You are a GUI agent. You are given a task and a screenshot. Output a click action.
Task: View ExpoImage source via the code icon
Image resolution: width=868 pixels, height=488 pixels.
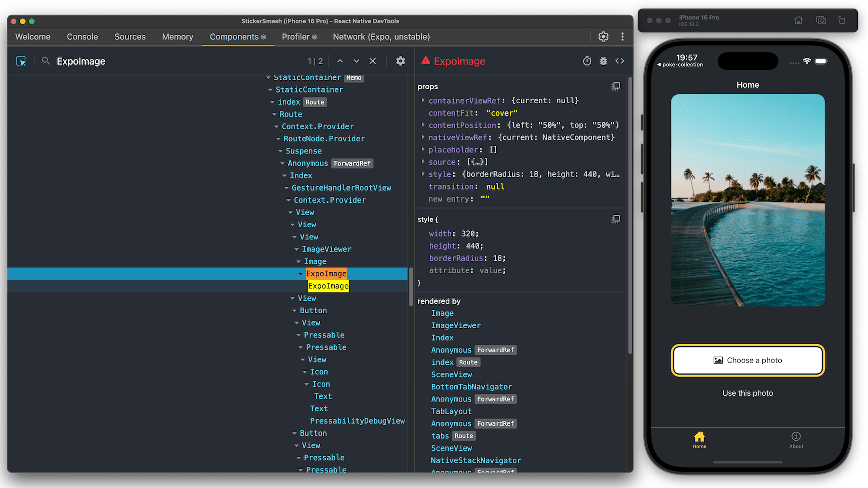click(620, 61)
